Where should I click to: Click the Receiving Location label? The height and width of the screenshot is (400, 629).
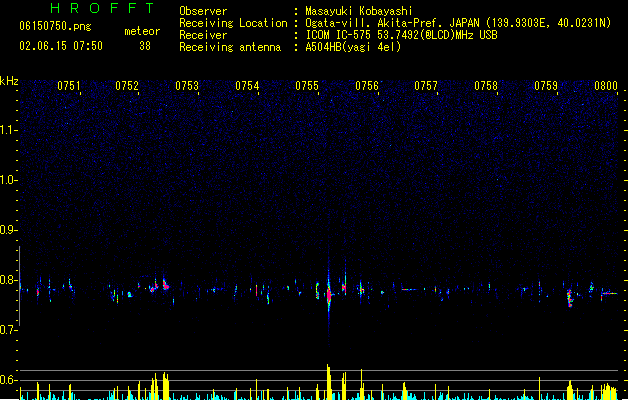pos(233,23)
